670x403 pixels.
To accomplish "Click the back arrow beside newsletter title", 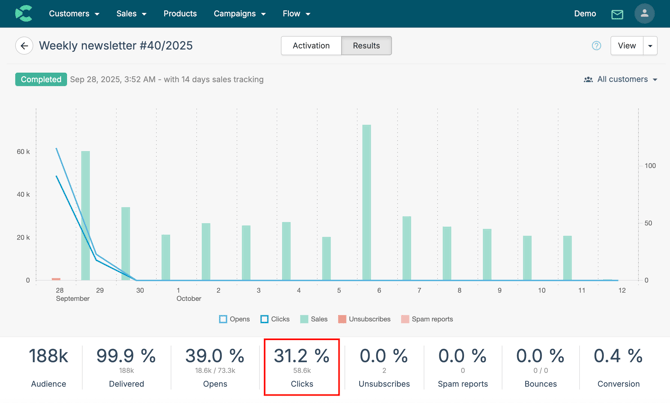I will tap(24, 46).
